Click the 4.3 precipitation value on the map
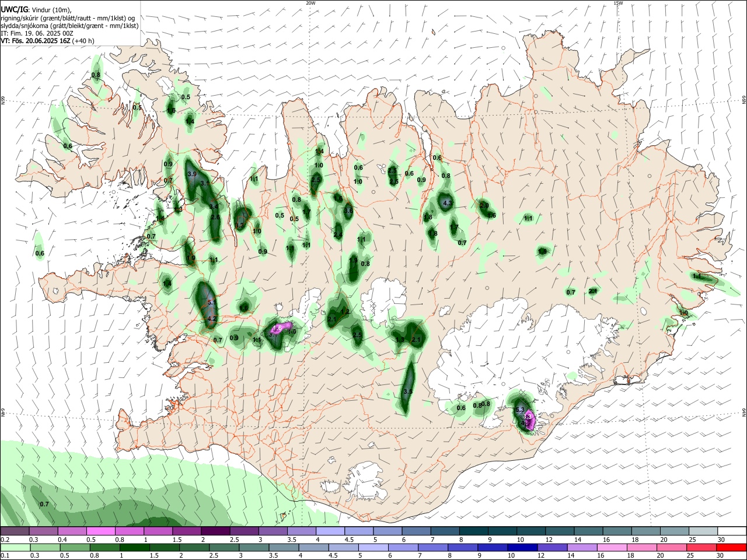This screenshot has height=560, width=747. [x=448, y=203]
